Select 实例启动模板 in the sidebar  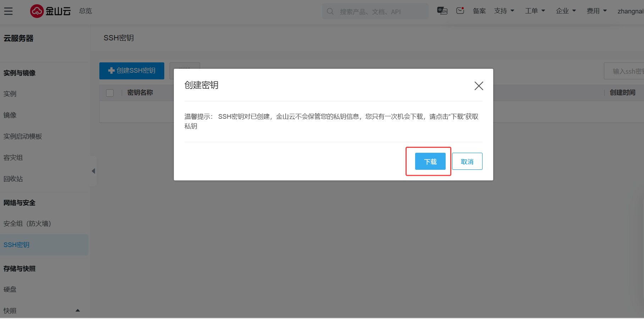23,136
